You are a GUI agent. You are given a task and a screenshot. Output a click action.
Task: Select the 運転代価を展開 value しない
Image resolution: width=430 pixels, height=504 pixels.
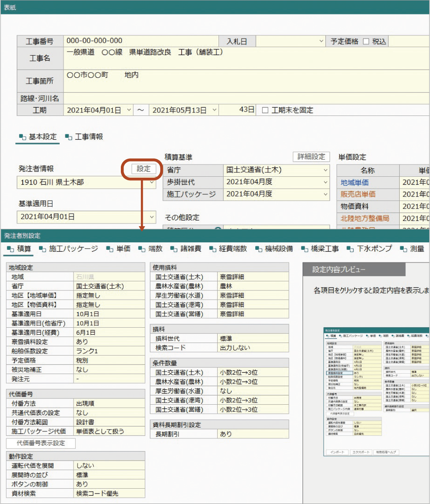109,465
